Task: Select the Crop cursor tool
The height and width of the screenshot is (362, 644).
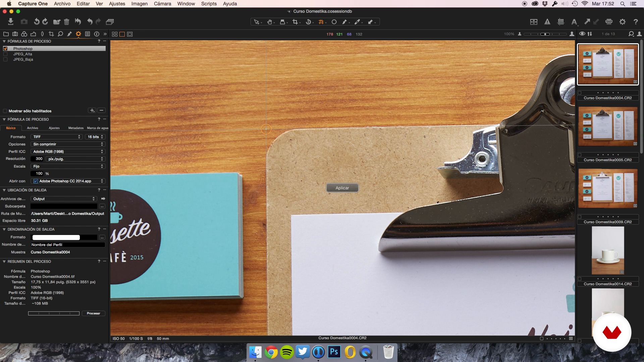Action: pyautogui.click(x=295, y=22)
